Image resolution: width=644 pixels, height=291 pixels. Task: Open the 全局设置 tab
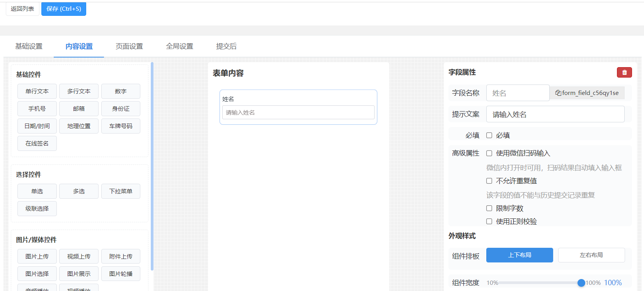pos(179,46)
